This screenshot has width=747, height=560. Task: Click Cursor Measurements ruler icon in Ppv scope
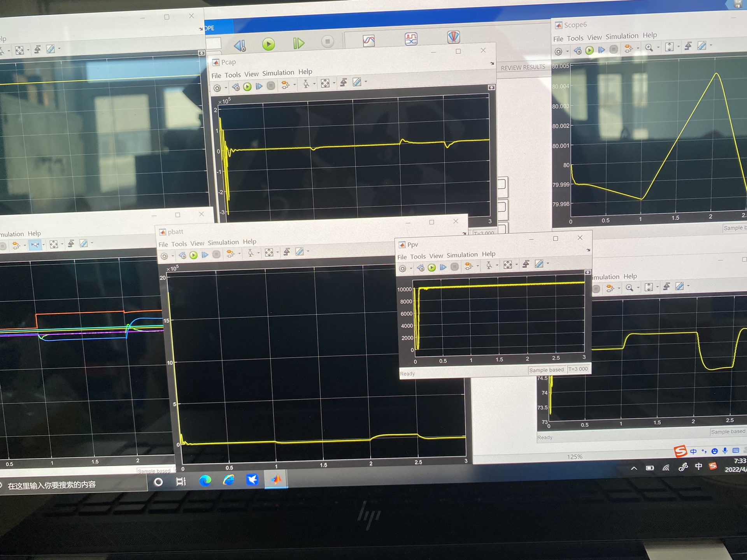[539, 264]
